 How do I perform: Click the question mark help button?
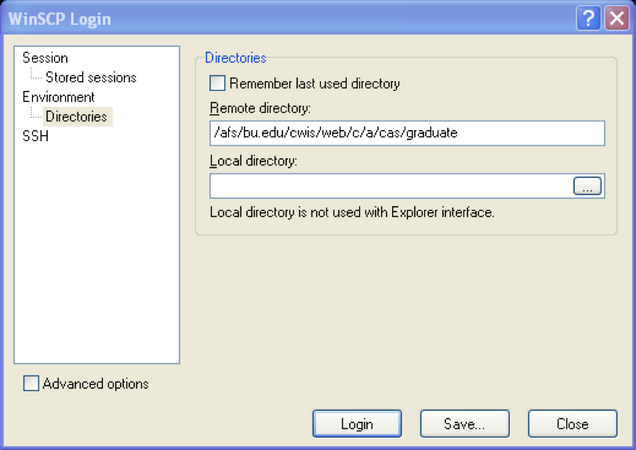click(590, 18)
